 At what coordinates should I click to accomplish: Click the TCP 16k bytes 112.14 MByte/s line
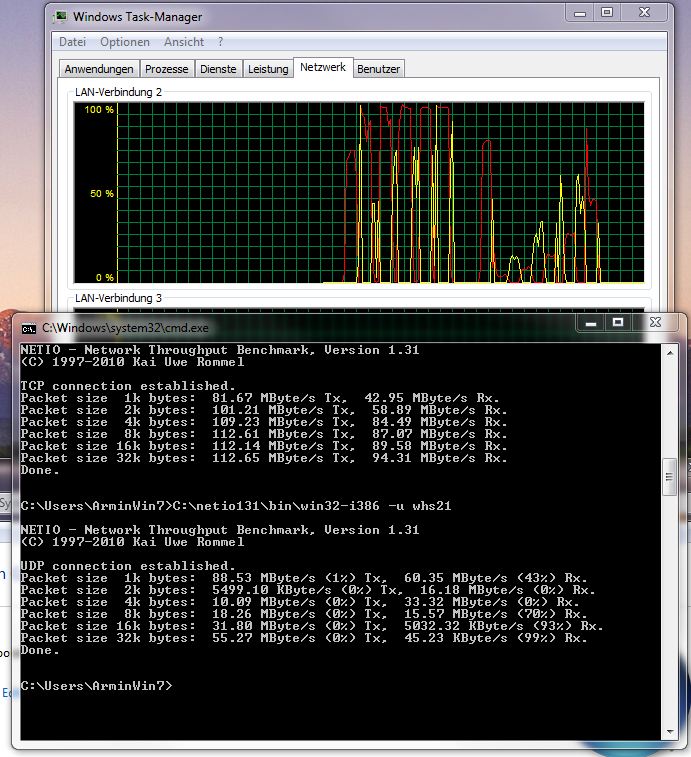pyautogui.click(x=264, y=446)
